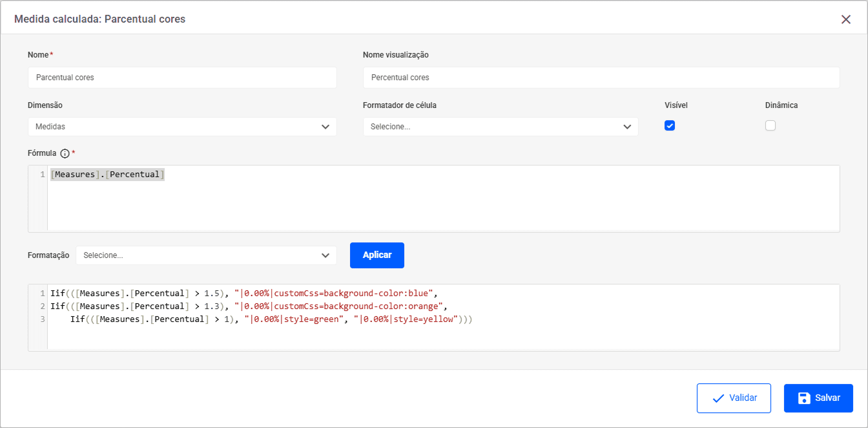Focus the Nome input field
This screenshot has height=428, width=868.
click(182, 78)
